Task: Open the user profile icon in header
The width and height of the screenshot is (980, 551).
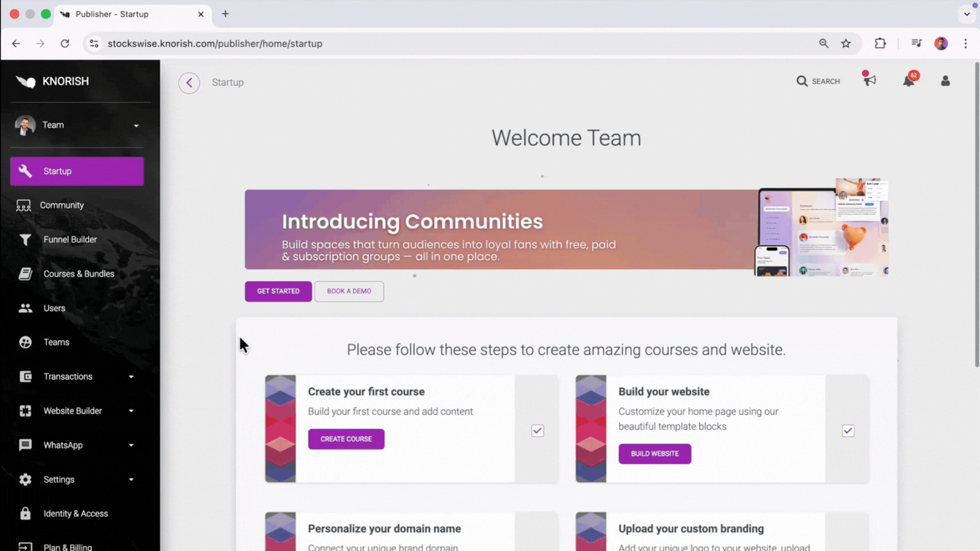Action: [945, 81]
